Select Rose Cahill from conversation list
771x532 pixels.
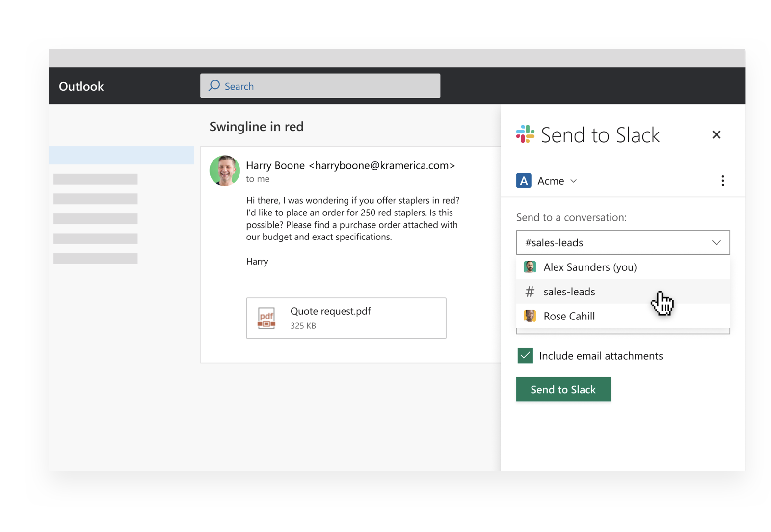click(623, 316)
